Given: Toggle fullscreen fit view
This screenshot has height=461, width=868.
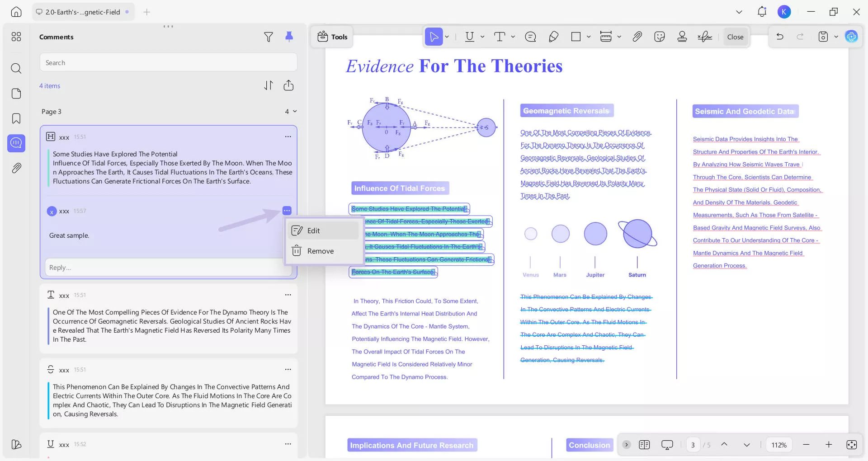Looking at the screenshot, I should tap(851, 445).
